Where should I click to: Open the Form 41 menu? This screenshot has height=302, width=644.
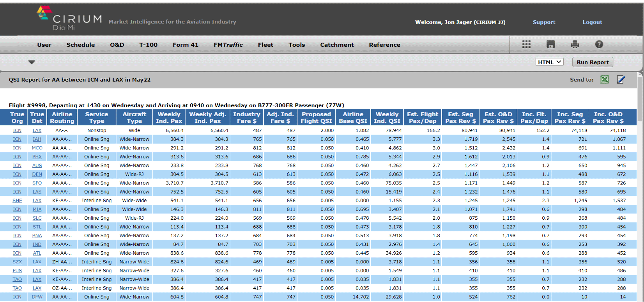tap(186, 45)
